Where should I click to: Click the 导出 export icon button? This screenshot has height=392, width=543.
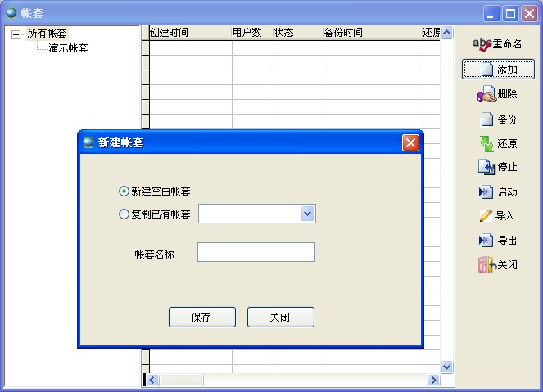497,241
